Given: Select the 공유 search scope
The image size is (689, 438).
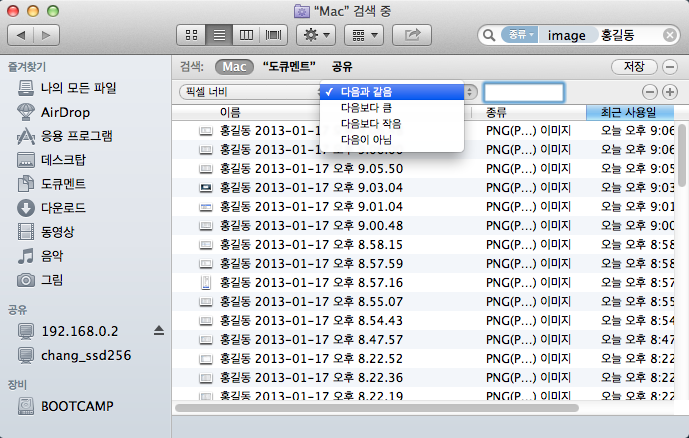Looking at the screenshot, I should pos(342,67).
